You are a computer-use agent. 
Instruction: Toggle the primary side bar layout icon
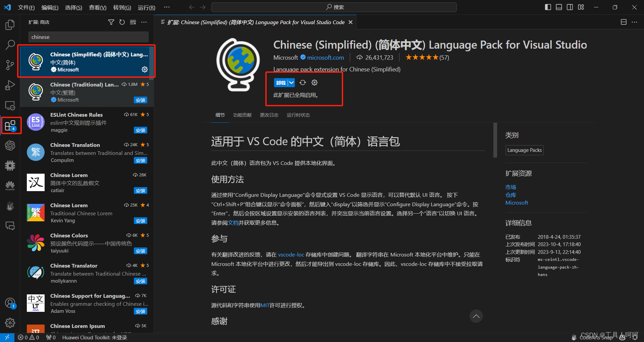548,7
